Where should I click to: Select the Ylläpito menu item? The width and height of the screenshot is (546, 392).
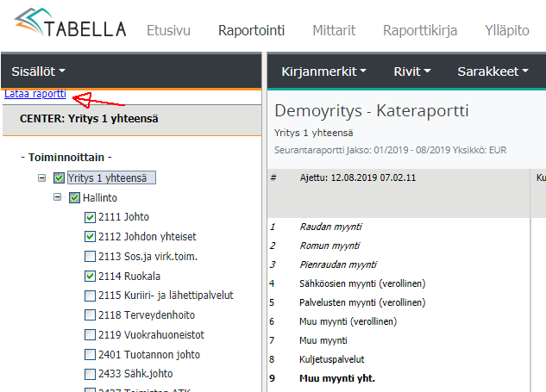tap(507, 30)
